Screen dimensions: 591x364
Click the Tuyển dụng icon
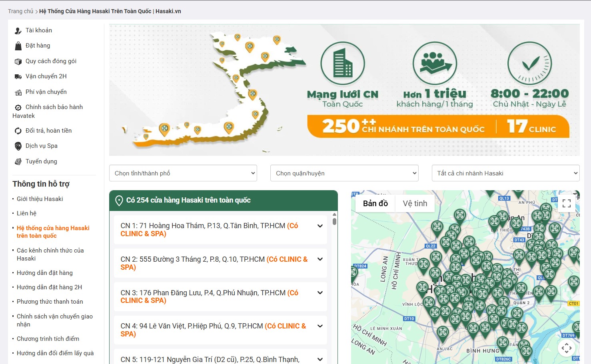[18, 162]
